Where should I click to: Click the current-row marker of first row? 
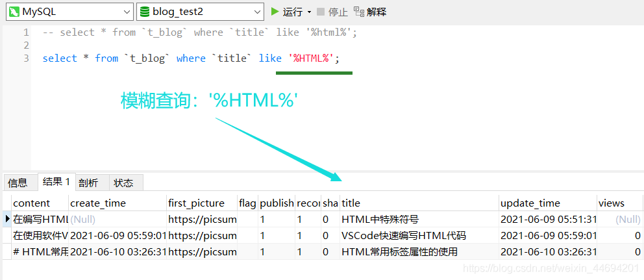click(7, 220)
